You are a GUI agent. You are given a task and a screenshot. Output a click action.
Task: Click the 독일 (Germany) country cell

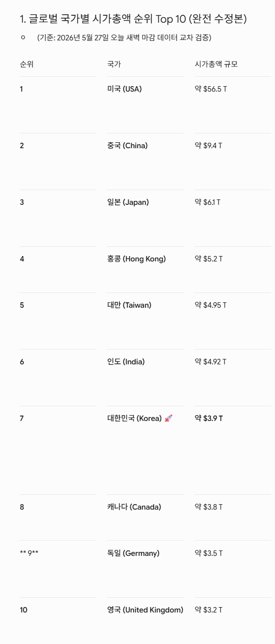point(133,553)
